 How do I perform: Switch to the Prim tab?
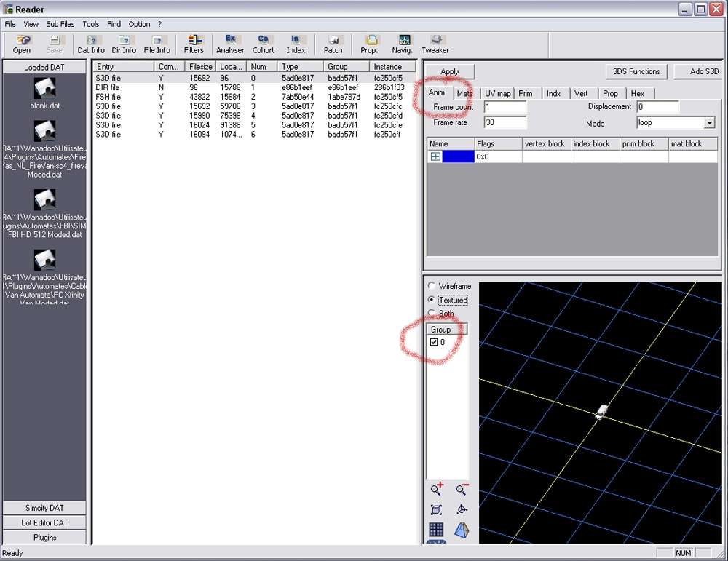[x=526, y=93]
